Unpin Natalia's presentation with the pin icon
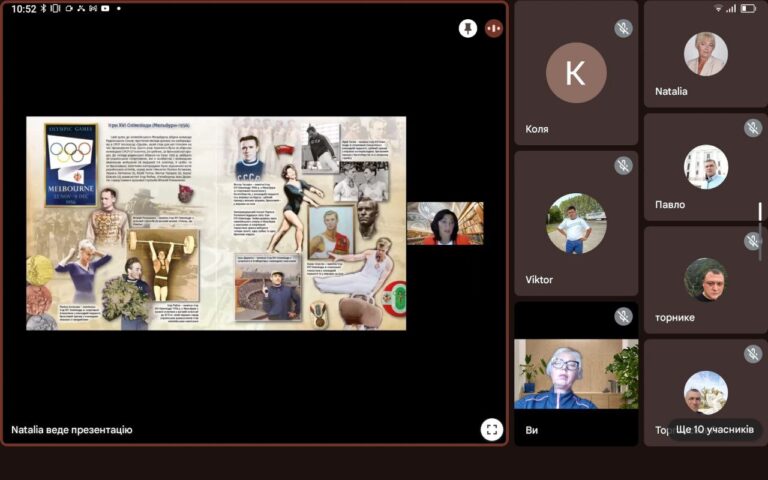768x480 pixels. (468, 28)
